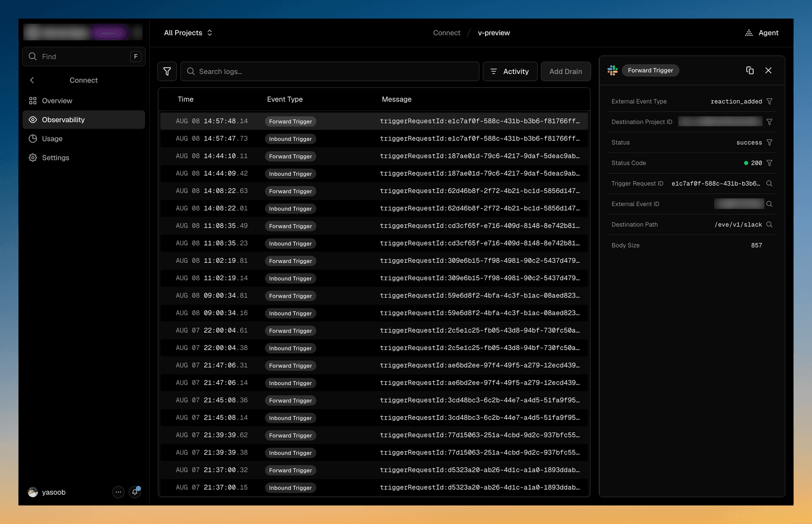Select the log row at 14:08:22.63

coord(374,191)
